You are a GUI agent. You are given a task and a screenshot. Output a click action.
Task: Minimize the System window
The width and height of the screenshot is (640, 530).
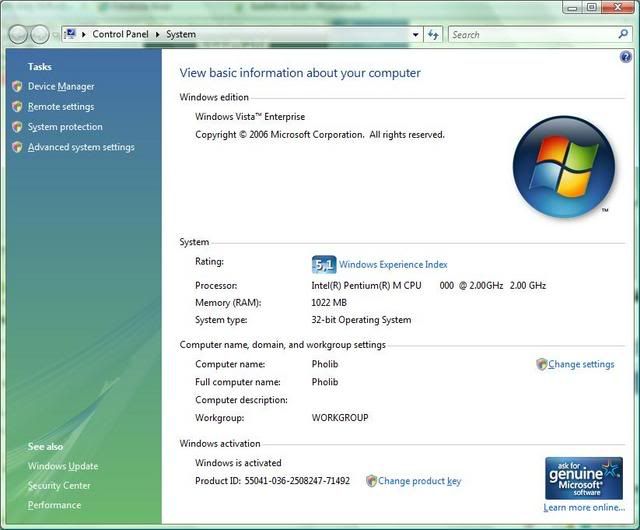click(572, 7)
